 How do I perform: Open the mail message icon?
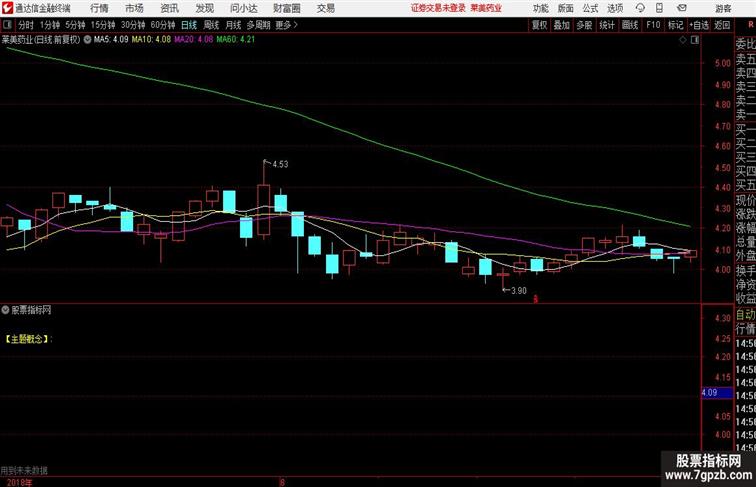pyautogui.click(x=682, y=8)
